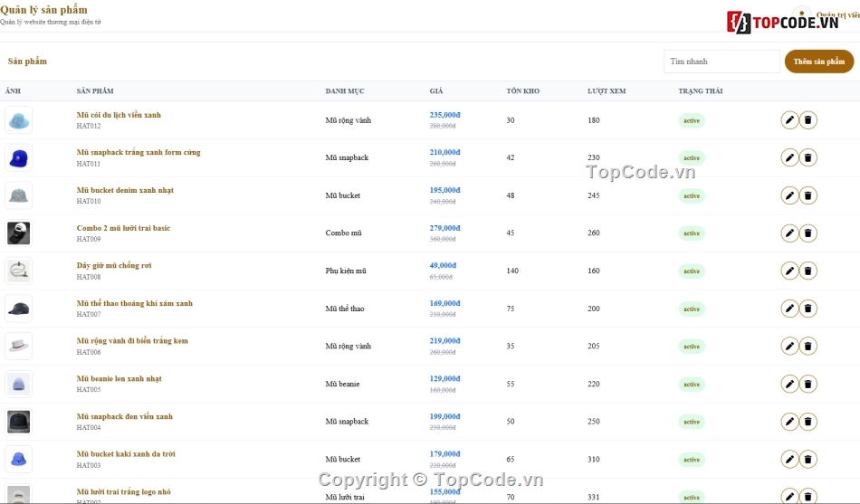Click the active badge for HAT012
This screenshot has height=504, width=860.
pyautogui.click(x=692, y=120)
